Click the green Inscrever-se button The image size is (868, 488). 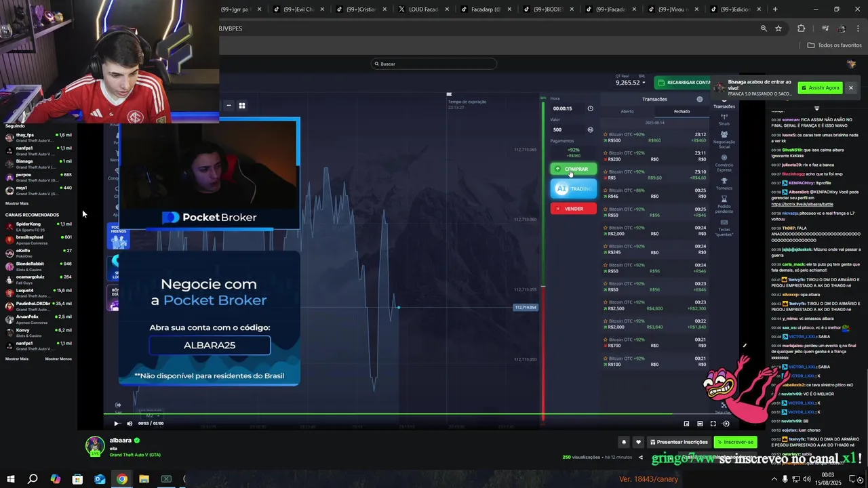[735, 442]
